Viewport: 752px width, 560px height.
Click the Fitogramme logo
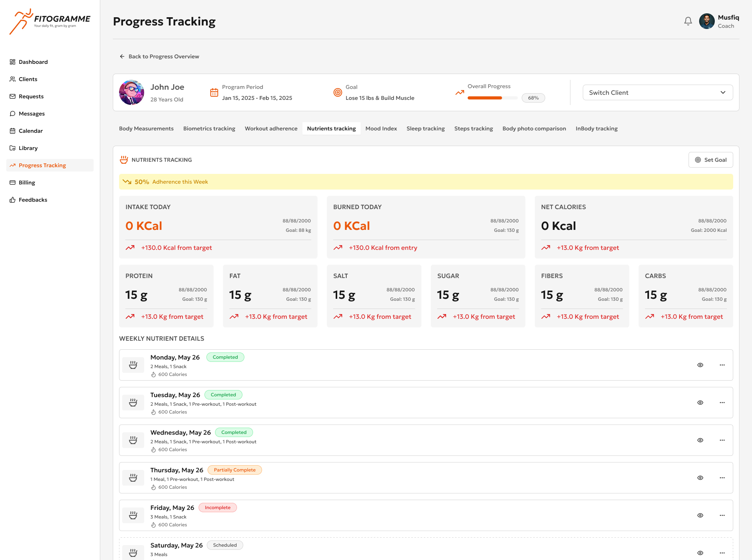(50, 22)
